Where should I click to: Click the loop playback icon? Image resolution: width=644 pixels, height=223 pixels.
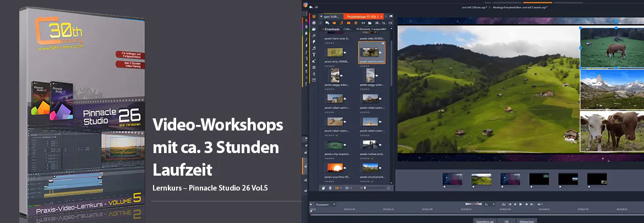(x=504, y=204)
